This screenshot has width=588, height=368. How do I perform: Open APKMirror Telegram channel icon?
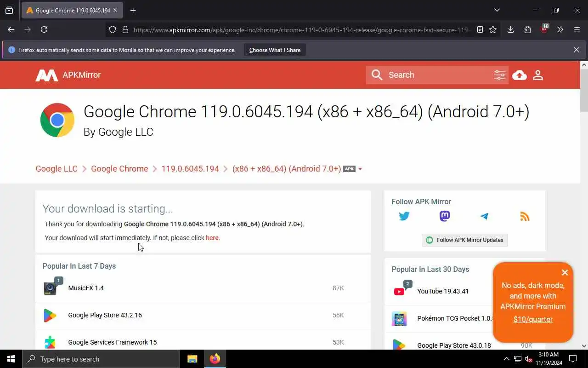click(x=484, y=216)
